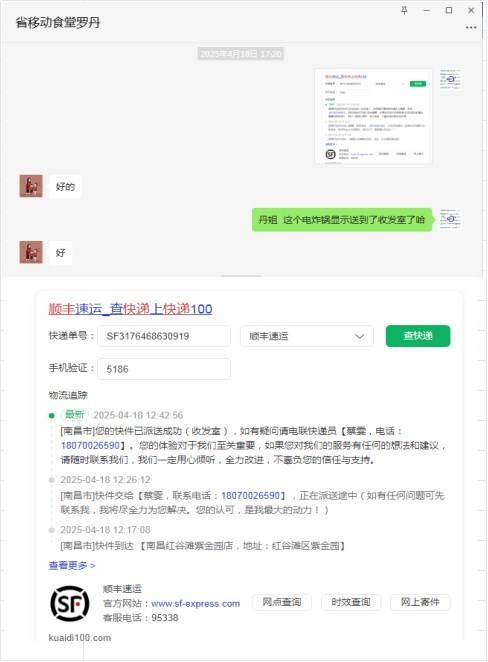
Task: Click the 网上寄件 online shipping button
Action: (420, 602)
